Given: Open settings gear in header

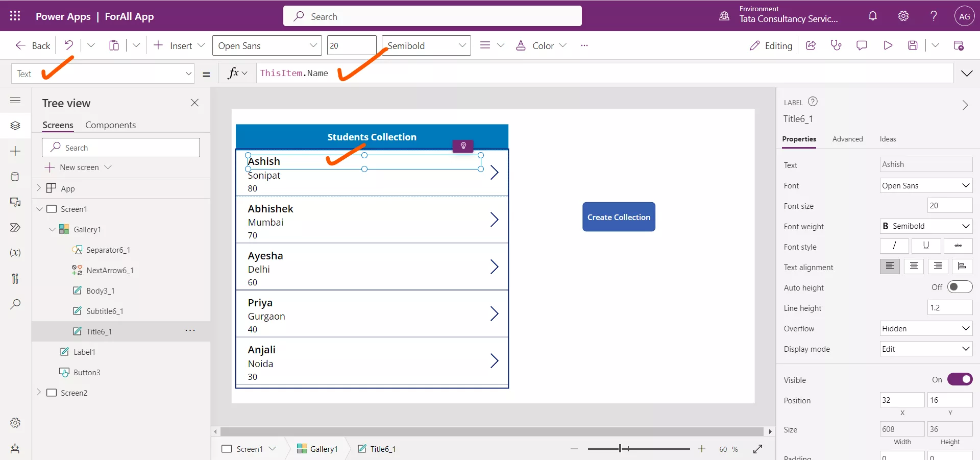Looking at the screenshot, I should click(903, 16).
